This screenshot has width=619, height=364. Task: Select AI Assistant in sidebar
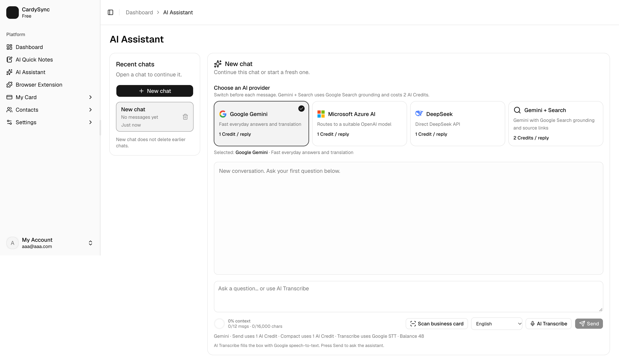click(x=50, y=72)
